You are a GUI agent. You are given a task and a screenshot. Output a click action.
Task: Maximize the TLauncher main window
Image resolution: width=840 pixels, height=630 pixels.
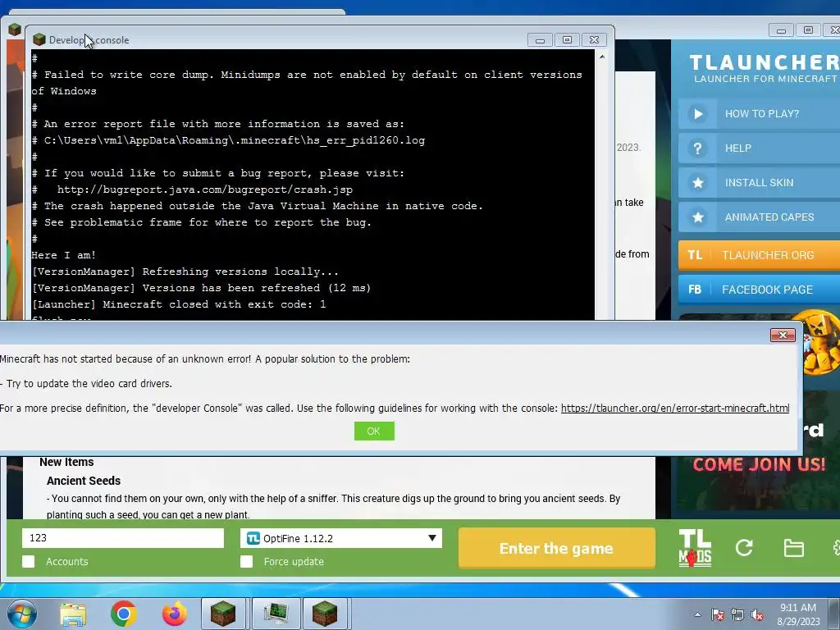(x=808, y=30)
